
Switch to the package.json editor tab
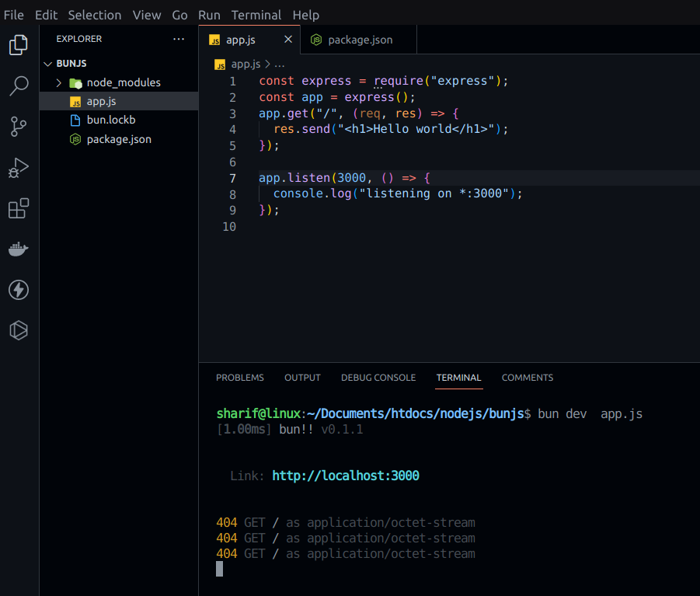point(358,40)
